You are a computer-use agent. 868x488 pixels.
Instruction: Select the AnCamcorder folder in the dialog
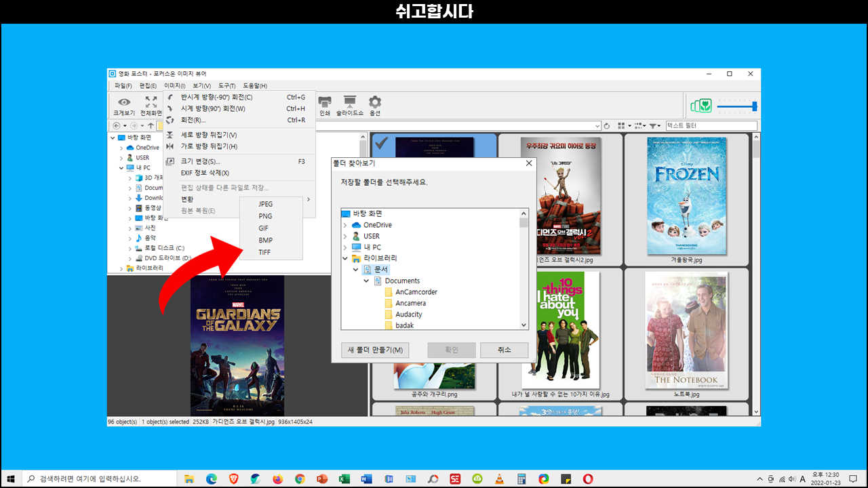pos(411,292)
